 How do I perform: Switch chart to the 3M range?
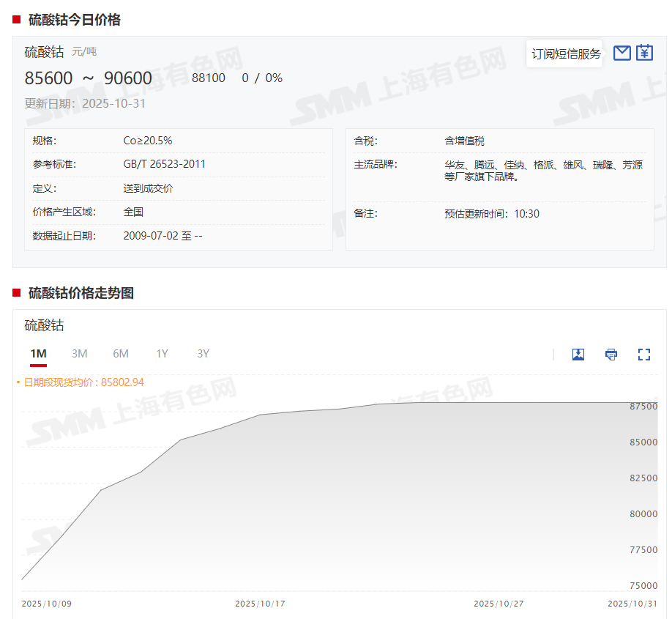point(80,354)
